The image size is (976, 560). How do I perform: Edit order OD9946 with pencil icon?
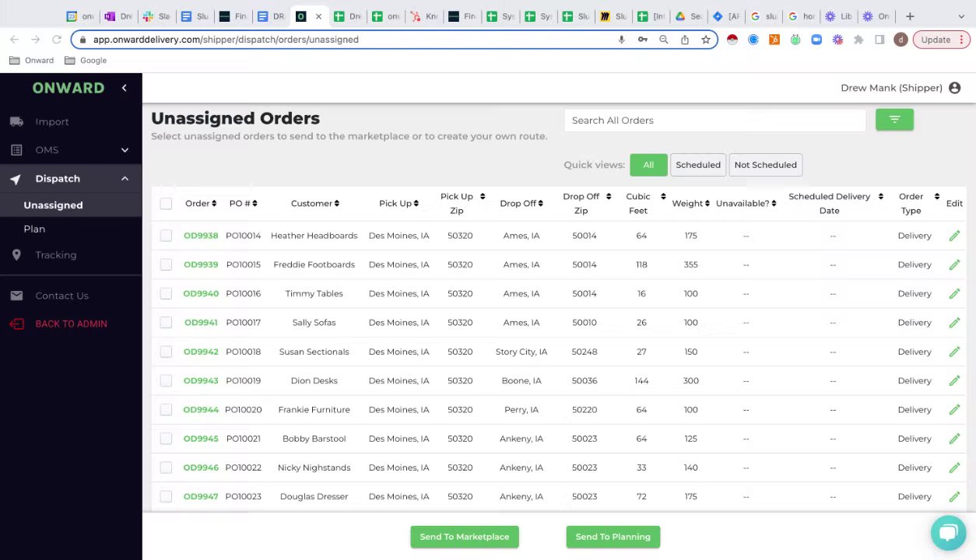pyautogui.click(x=954, y=467)
